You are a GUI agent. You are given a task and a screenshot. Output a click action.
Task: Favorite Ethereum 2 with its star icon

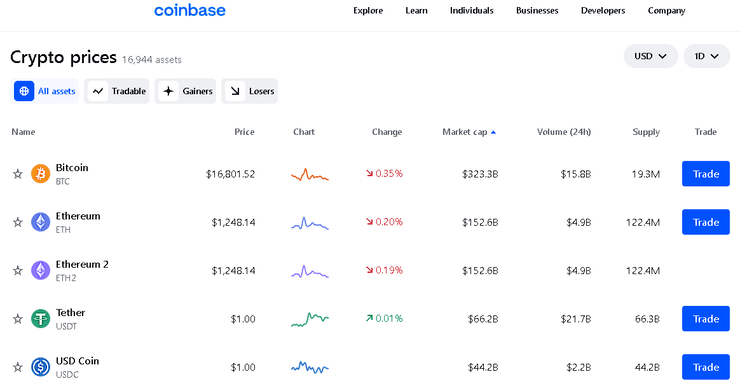(x=18, y=270)
